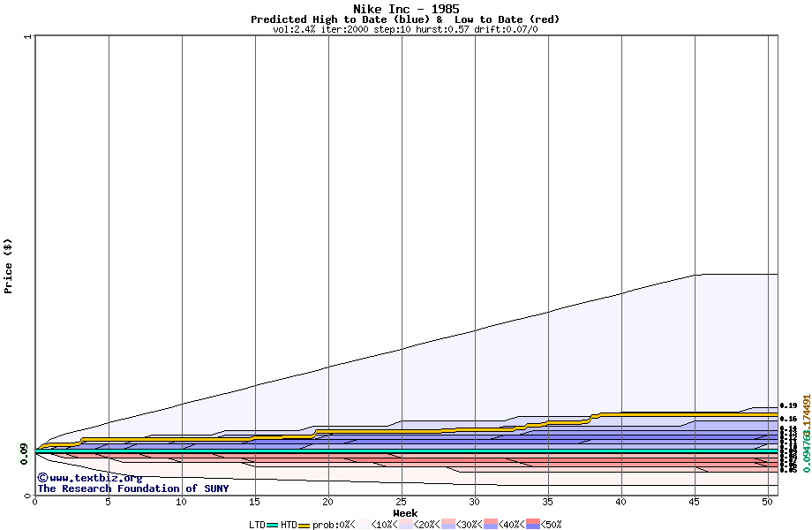
Task: Click the x-axis tick label '30'
Action: pos(474,502)
